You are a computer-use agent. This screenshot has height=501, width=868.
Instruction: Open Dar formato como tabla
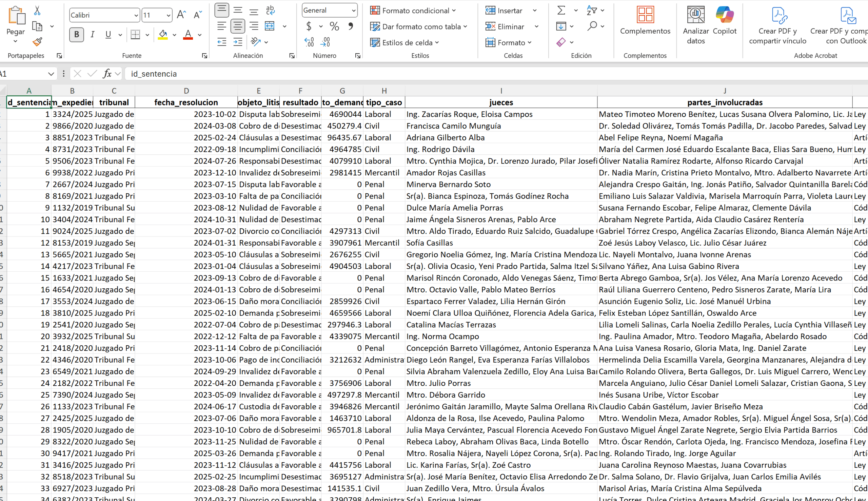418,26
